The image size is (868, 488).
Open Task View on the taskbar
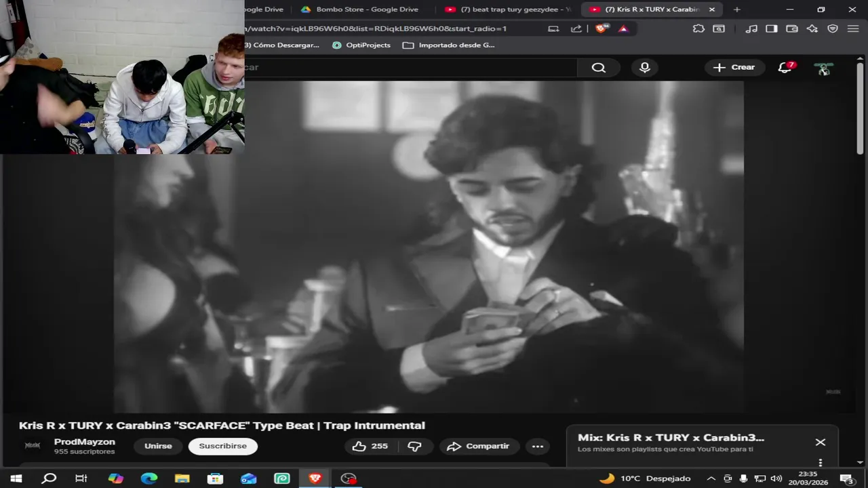(81, 479)
